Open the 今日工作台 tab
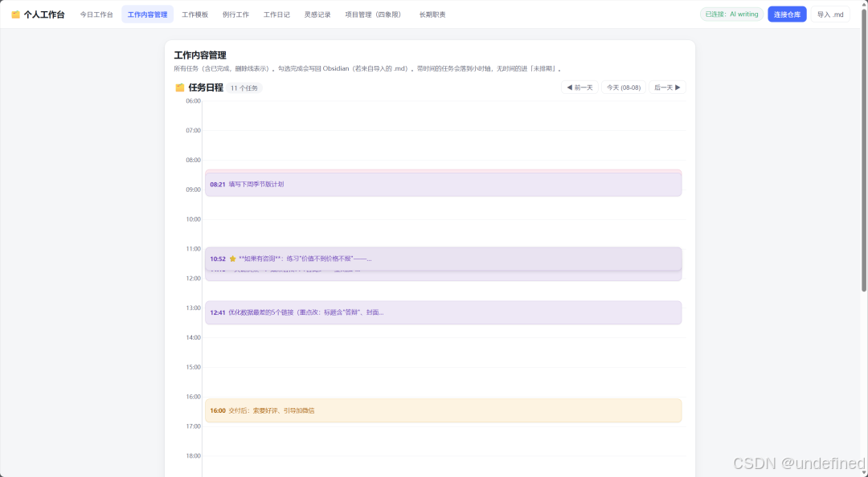This screenshot has height=477, width=868. click(x=96, y=14)
